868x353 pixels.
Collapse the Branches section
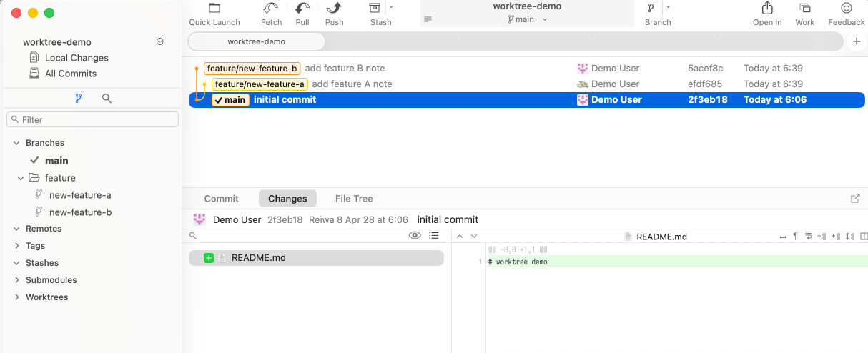click(16, 143)
